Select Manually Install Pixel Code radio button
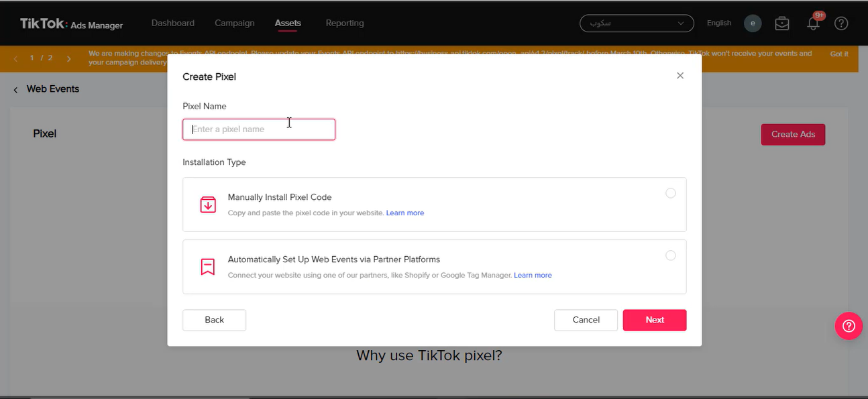Screen dimensions: 868x399 [671, 193]
